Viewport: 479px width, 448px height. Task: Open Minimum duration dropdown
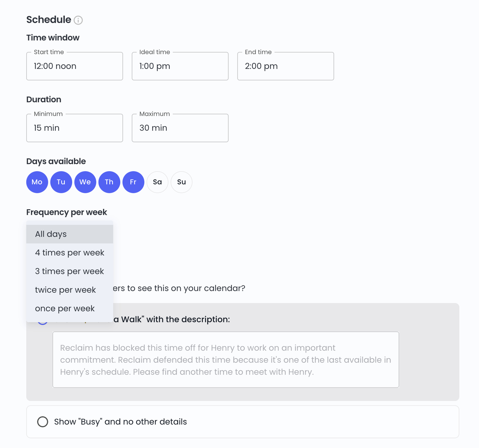(x=74, y=128)
